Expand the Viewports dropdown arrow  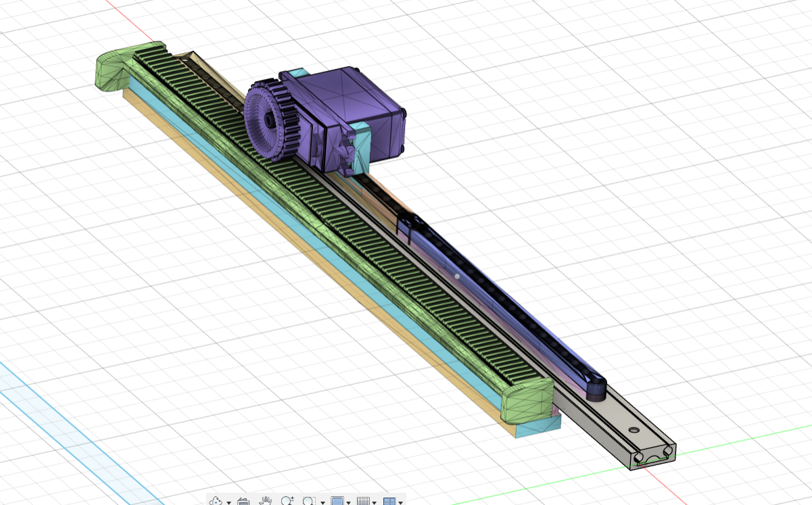pos(400,503)
